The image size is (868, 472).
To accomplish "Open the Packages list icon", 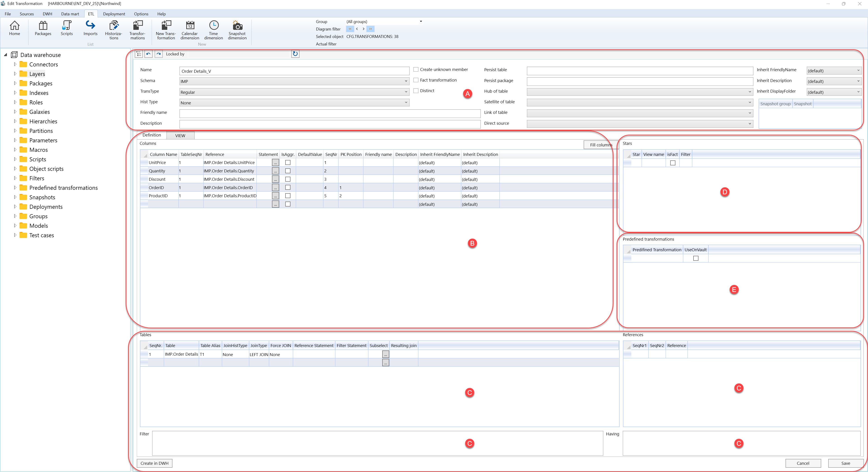I will coord(43,28).
